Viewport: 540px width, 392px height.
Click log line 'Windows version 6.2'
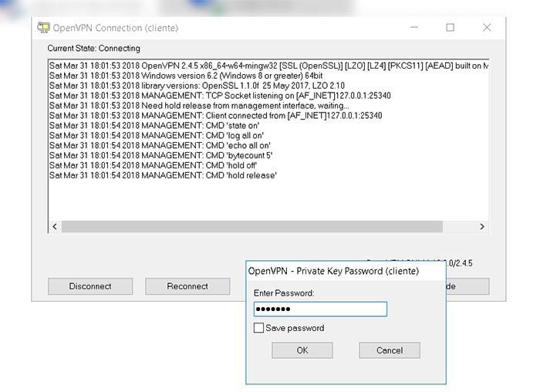(x=186, y=76)
